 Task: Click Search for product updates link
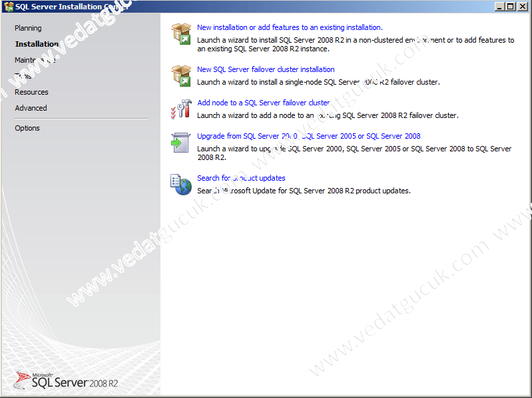(x=241, y=178)
